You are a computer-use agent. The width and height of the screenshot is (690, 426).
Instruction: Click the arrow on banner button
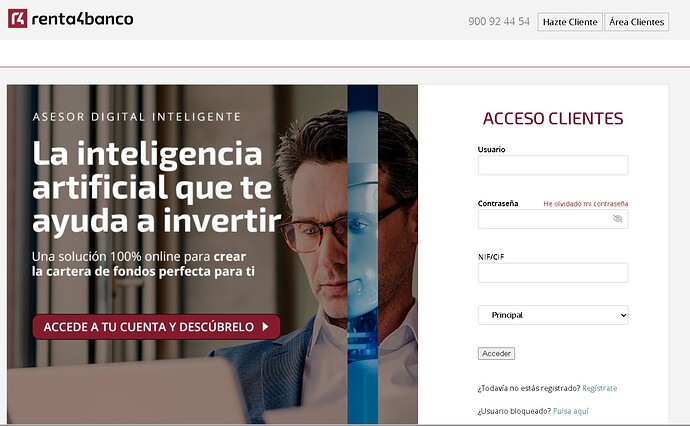[265, 327]
